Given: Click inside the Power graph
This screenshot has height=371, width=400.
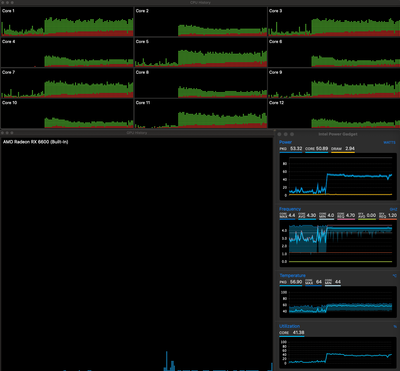Looking at the screenshot, I should [x=338, y=176].
